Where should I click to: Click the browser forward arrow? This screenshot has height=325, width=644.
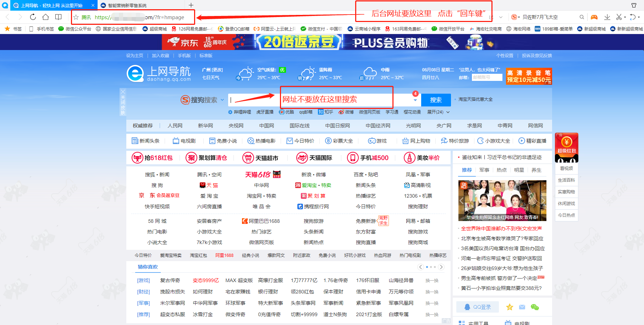pos(20,17)
